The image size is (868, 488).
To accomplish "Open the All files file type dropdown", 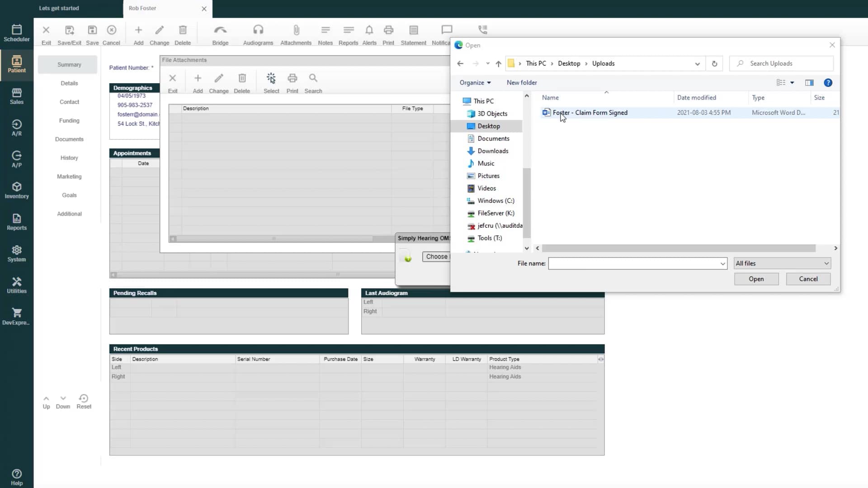I will (x=782, y=263).
